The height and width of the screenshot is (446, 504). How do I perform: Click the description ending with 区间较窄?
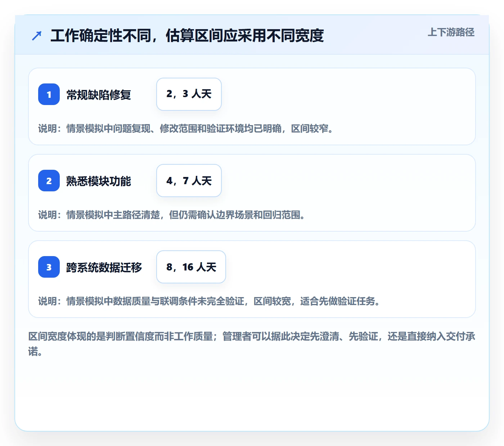click(186, 128)
